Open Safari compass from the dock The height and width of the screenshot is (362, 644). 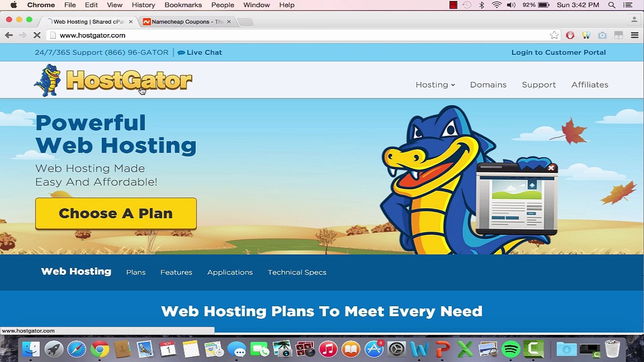point(76,348)
